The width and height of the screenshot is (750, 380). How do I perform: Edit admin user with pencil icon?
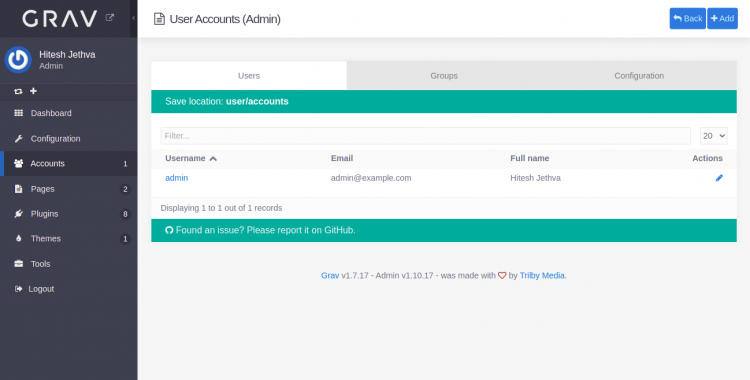(719, 178)
